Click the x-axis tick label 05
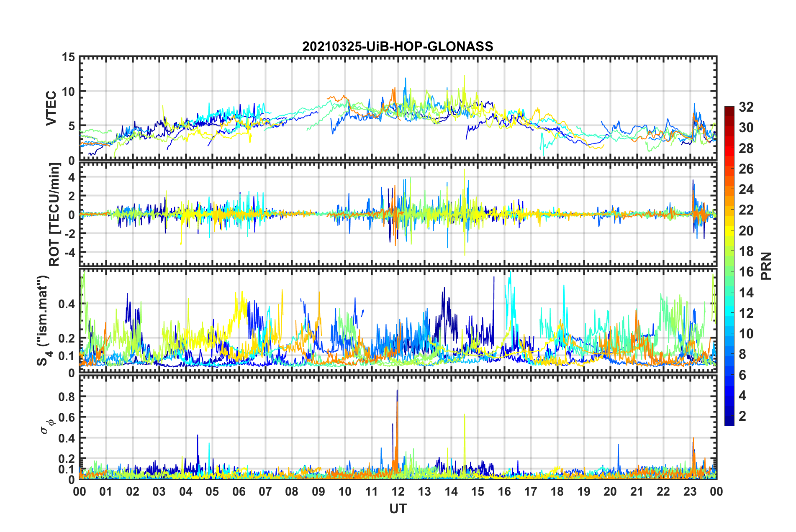796x532 pixels. click(x=212, y=491)
